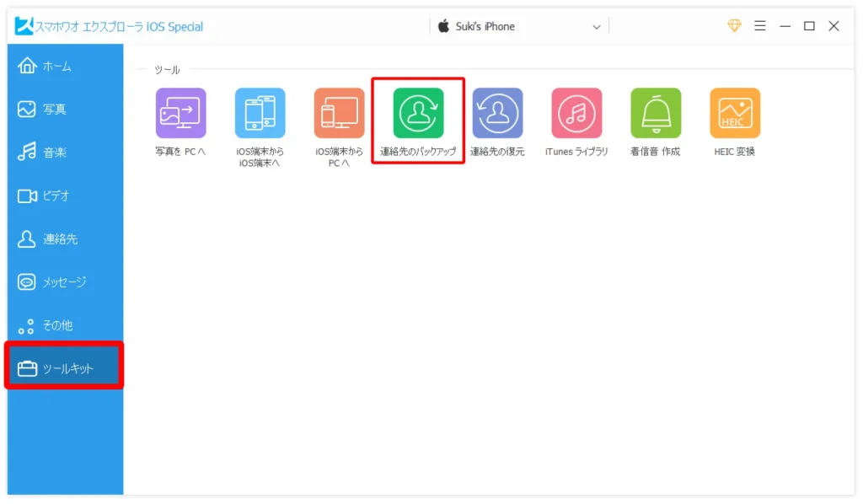Screen dimensions: 863x504
Task: Expand the Suki's iPhone device dropdown
Action: (x=597, y=27)
